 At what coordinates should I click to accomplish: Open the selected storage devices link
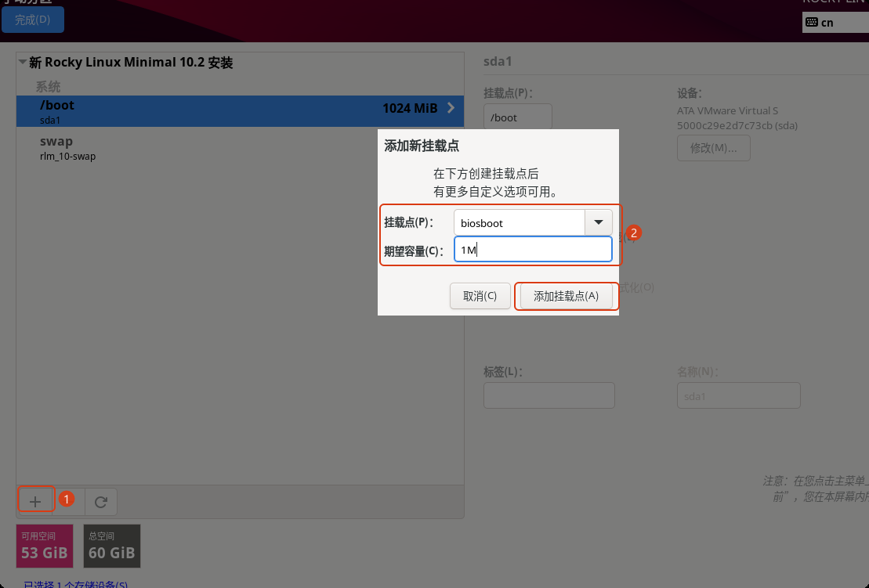coord(75,584)
